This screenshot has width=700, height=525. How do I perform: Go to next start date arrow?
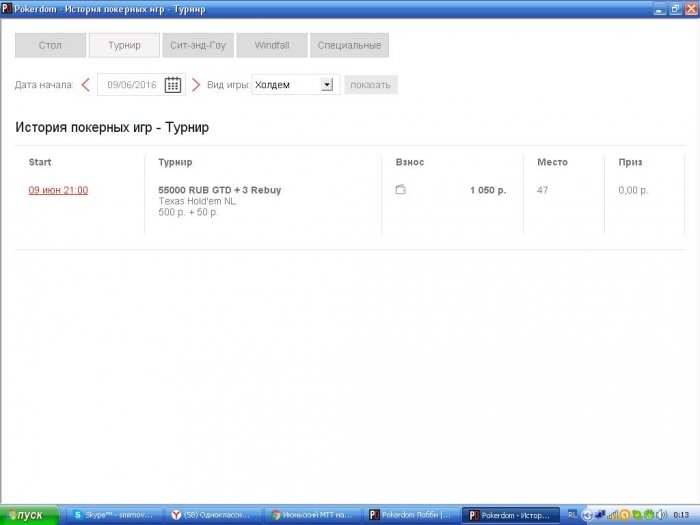pos(196,85)
